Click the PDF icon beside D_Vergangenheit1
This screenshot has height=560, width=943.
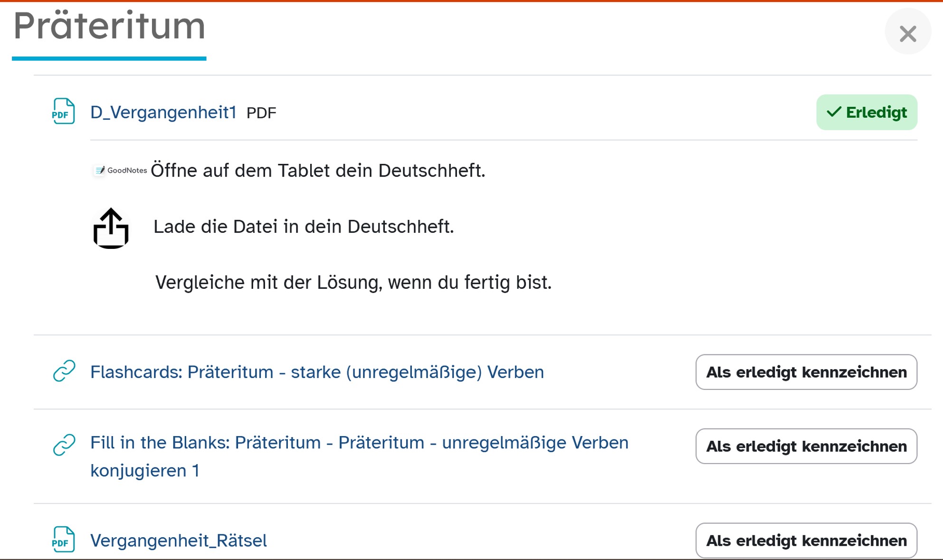coord(63,112)
